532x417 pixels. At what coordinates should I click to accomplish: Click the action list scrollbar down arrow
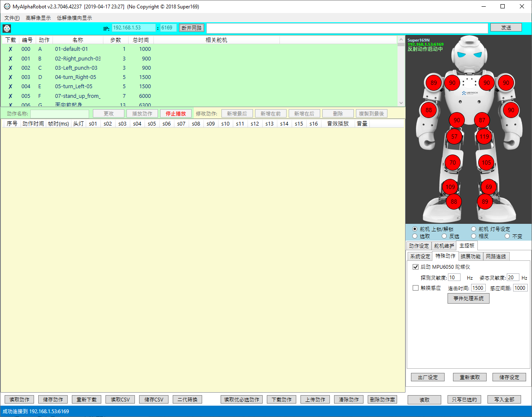401,103
